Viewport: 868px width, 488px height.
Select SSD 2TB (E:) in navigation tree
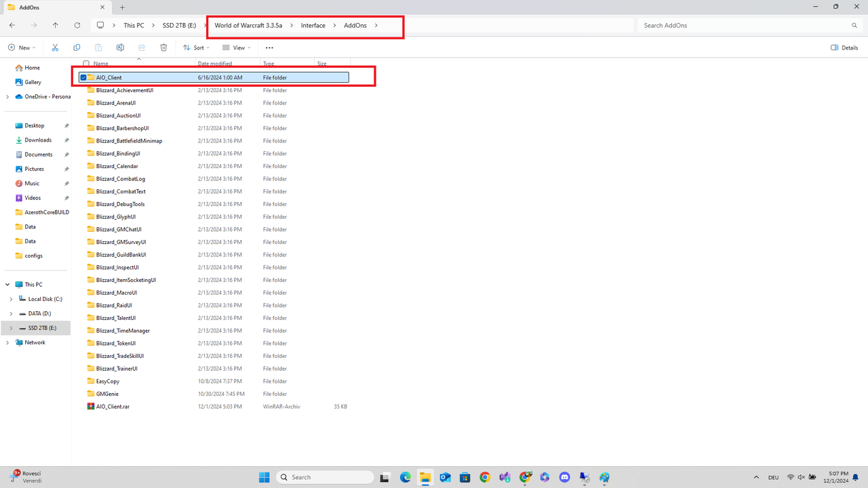coord(35,328)
